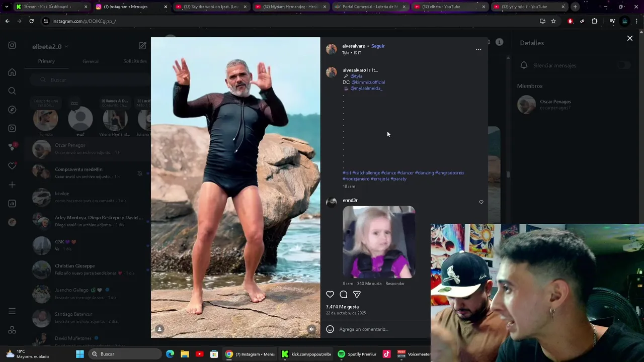Switch to the Portal Comercial browser tab
This screenshot has width=644, height=362.
tap(370, 7)
